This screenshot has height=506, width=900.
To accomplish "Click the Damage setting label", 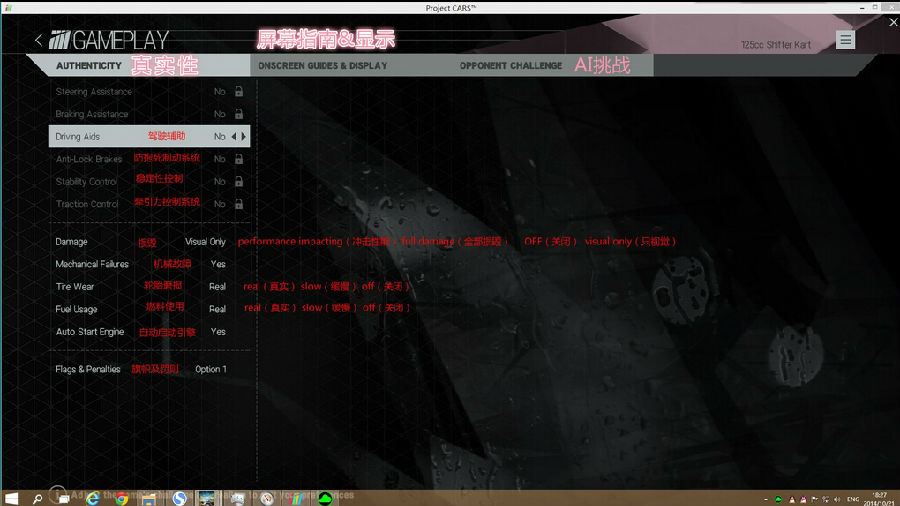I will [x=71, y=242].
